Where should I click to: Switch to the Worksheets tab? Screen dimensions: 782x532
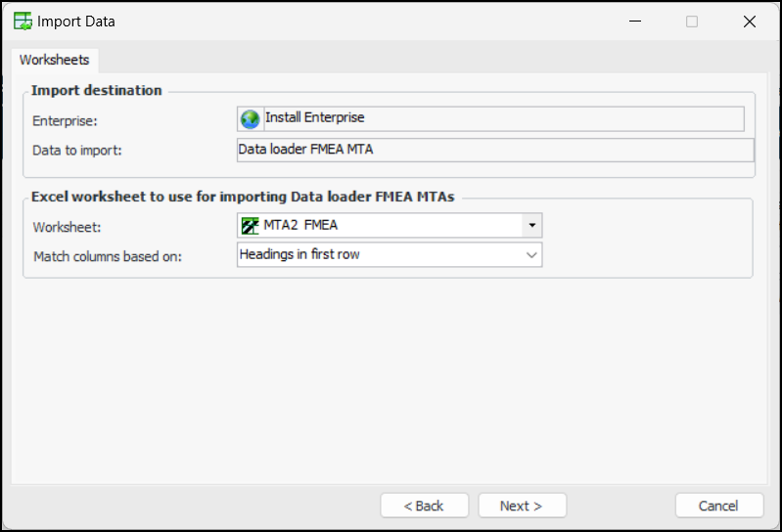[55, 60]
